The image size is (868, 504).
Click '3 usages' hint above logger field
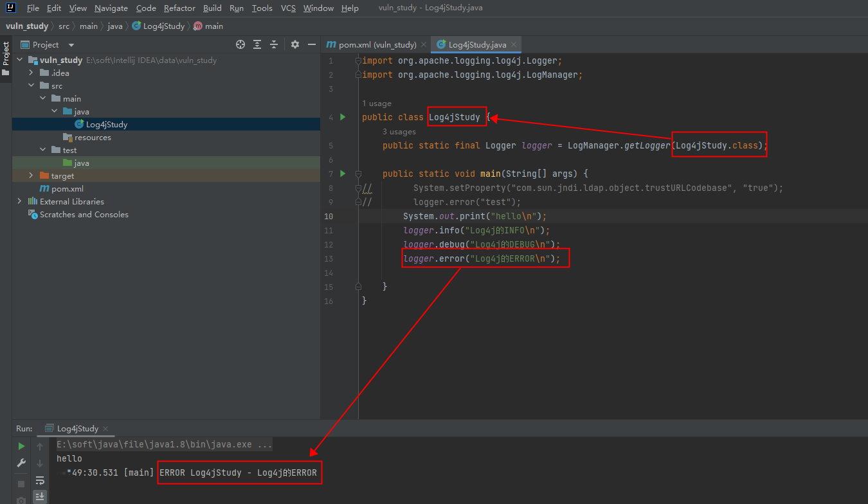pos(399,132)
